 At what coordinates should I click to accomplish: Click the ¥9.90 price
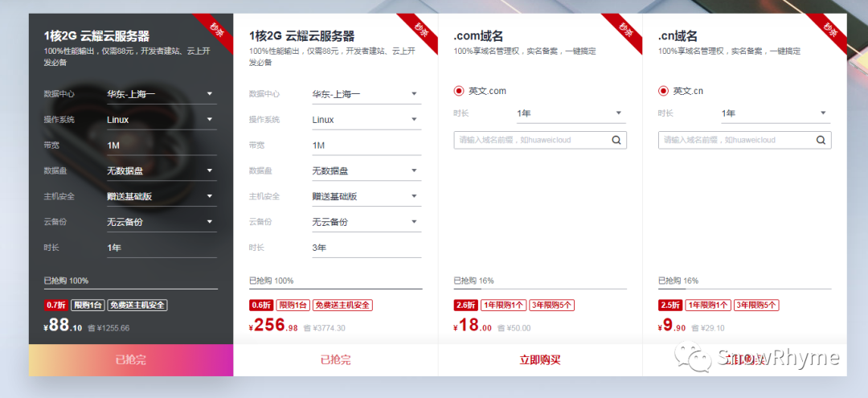[672, 326]
